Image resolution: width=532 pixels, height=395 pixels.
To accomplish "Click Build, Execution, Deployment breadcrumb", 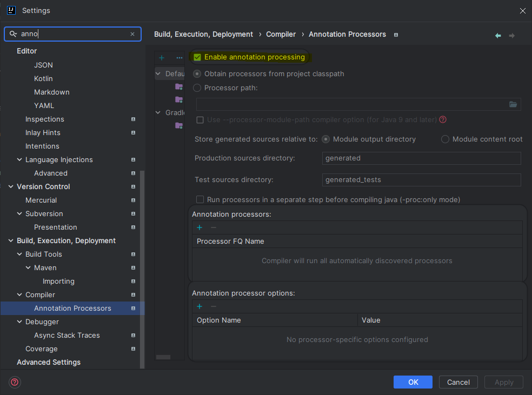I will coord(203,34).
